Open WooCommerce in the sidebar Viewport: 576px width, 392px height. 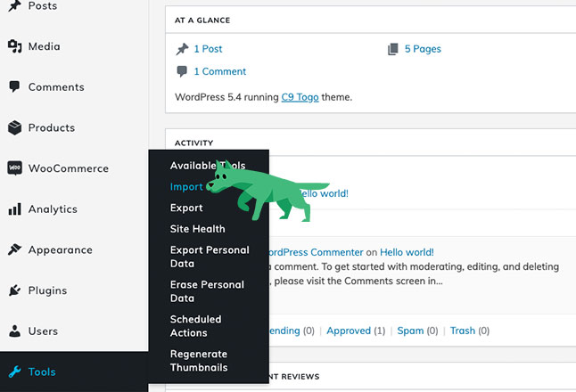(69, 168)
